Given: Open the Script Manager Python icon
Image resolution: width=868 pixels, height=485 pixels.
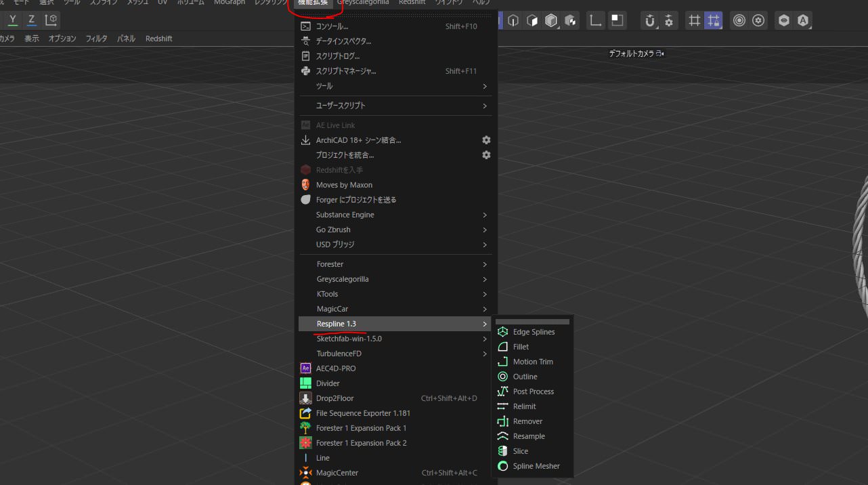Looking at the screenshot, I should click(x=305, y=71).
